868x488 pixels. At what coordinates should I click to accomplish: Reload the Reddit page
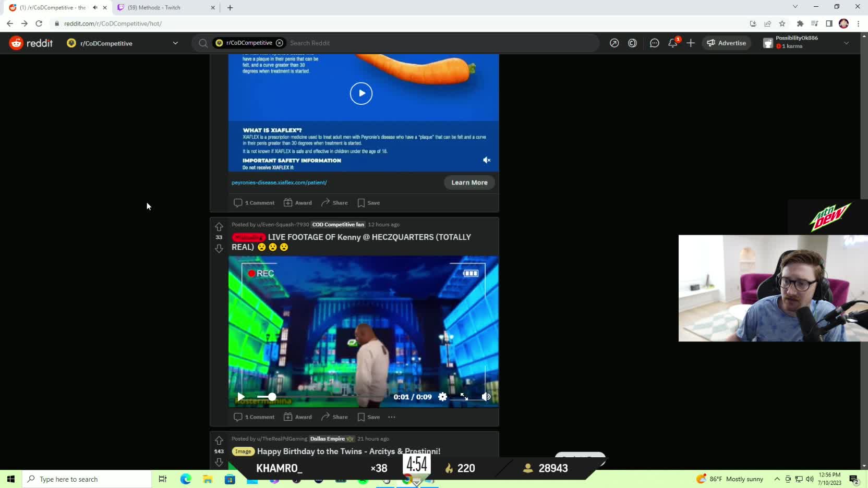pyautogui.click(x=39, y=23)
